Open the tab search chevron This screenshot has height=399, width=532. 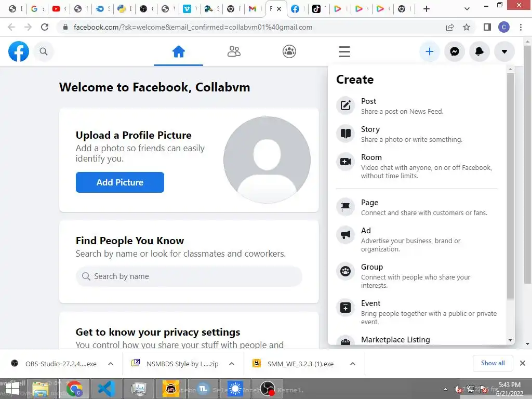click(x=467, y=9)
